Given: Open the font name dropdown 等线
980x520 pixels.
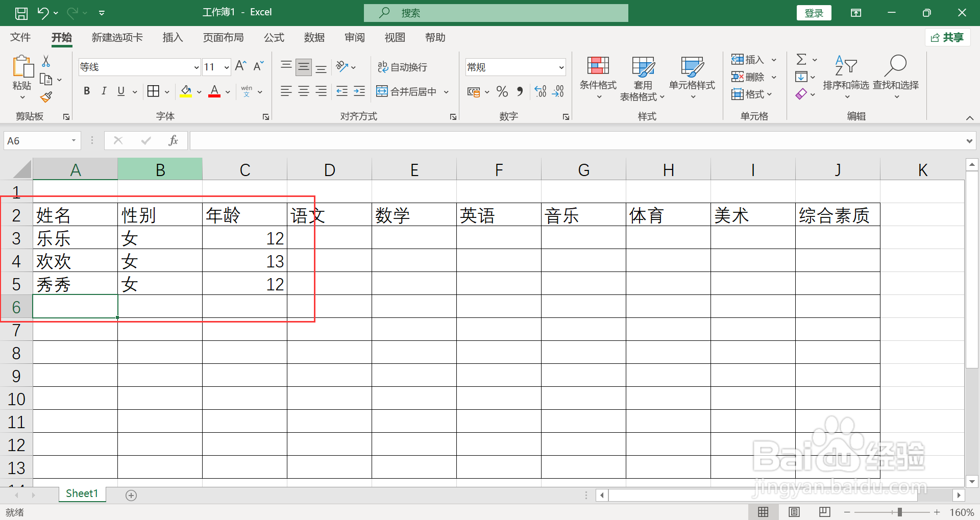Looking at the screenshot, I should [196, 67].
